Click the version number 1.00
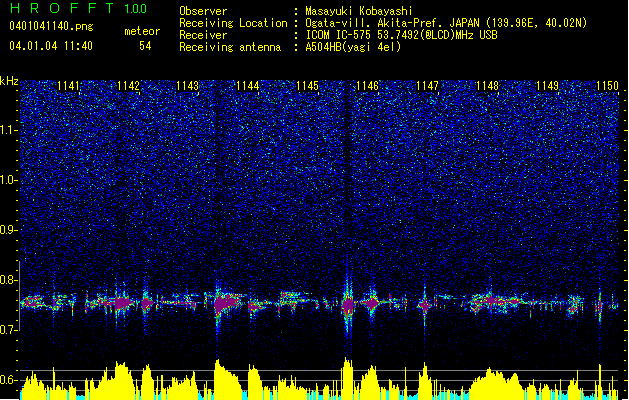This screenshot has width=629, height=400. click(136, 9)
